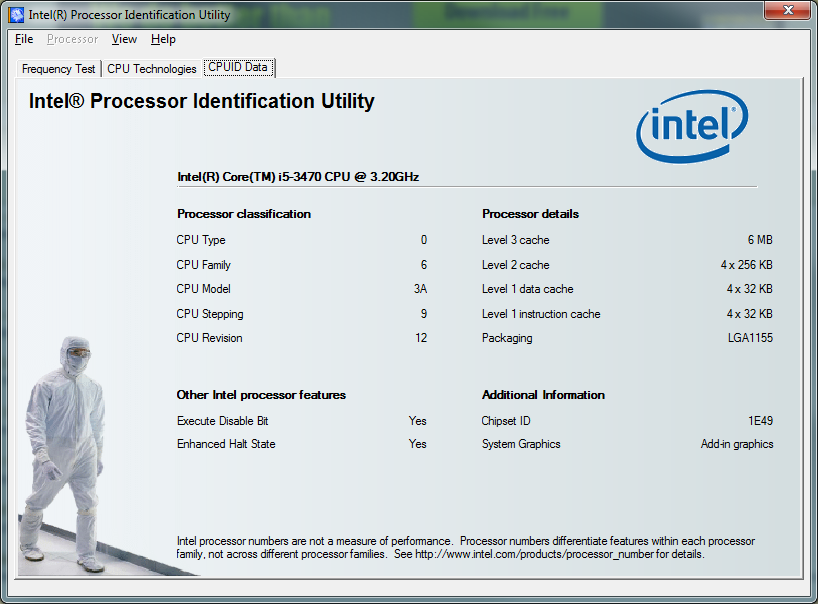Click the Level 1 instruction cache label

click(x=541, y=314)
